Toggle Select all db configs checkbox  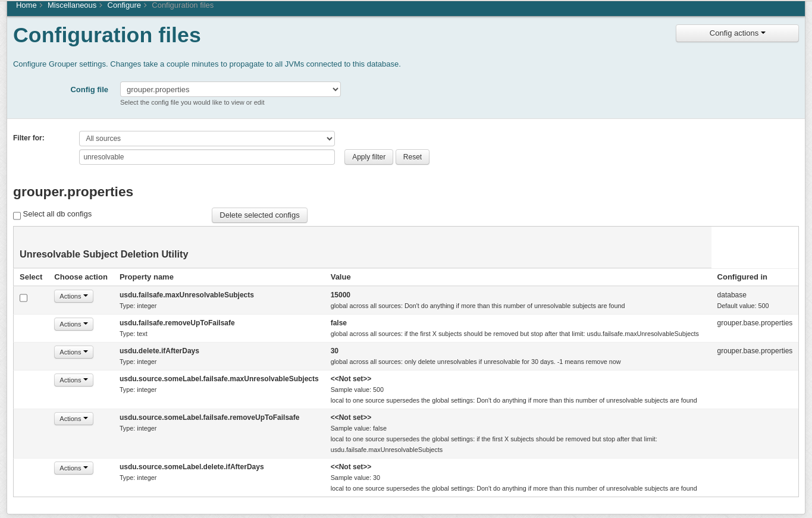point(17,216)
